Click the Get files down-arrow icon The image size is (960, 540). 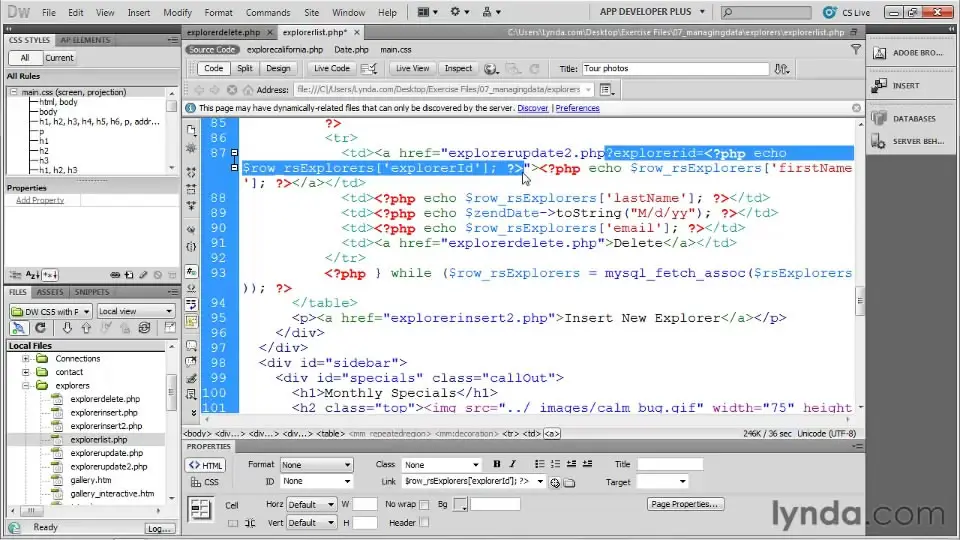point(67,328)
